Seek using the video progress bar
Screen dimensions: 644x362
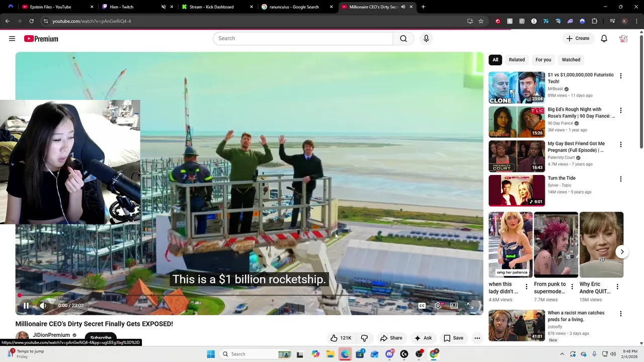(249, 296)
